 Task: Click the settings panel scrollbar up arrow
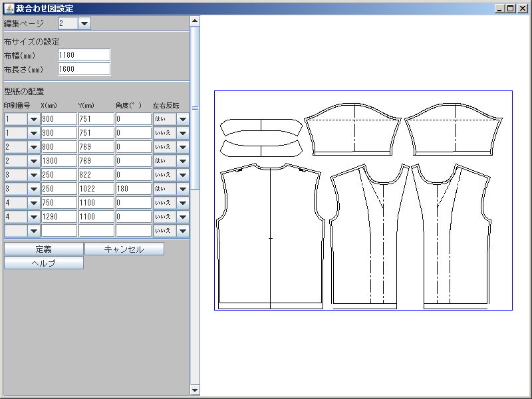coord(195,21)
